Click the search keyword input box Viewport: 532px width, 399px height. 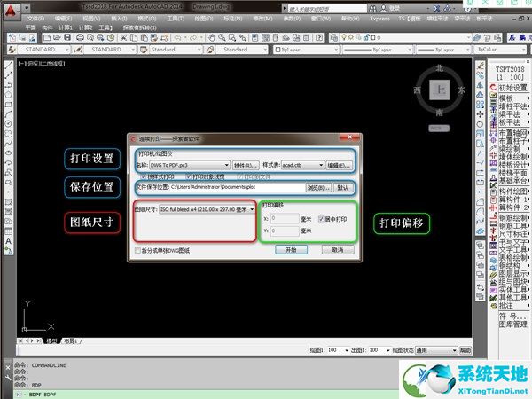click(x=327, y=9)
